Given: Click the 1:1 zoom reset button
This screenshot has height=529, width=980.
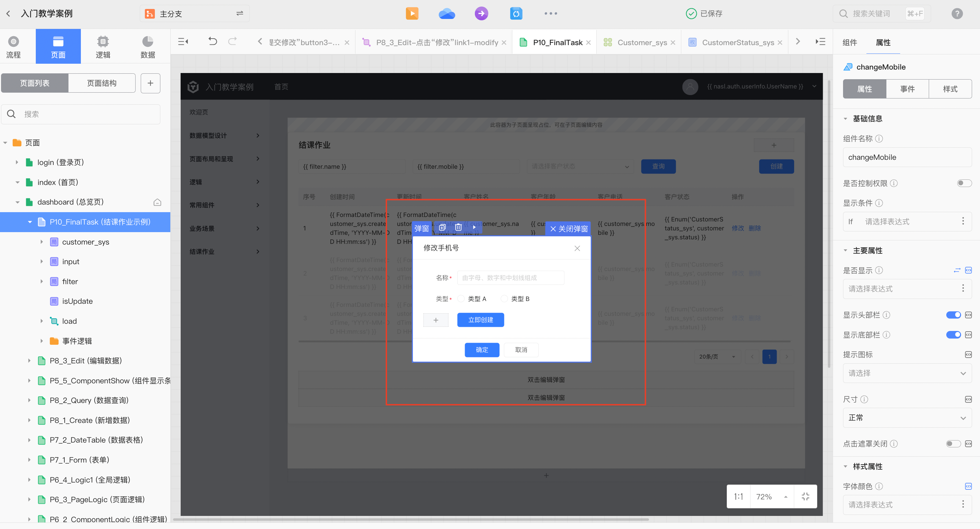Looking at the screenshot, I should (738, 496).
